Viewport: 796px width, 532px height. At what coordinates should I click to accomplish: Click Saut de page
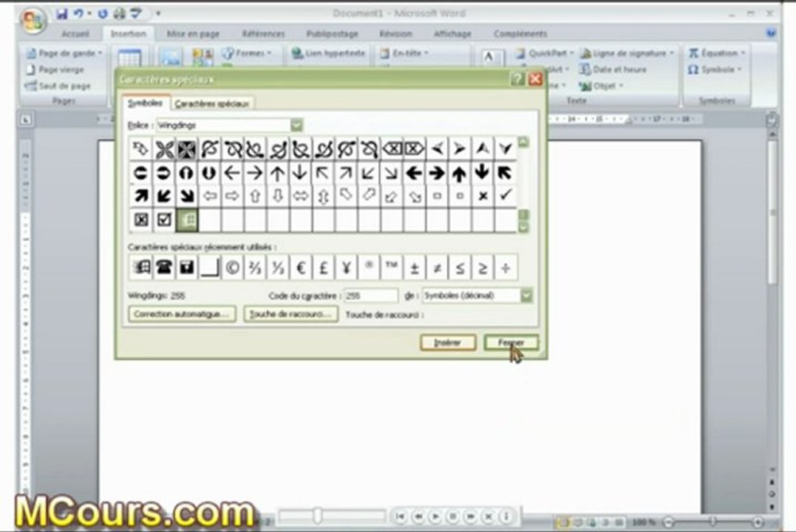pos(58,86)
